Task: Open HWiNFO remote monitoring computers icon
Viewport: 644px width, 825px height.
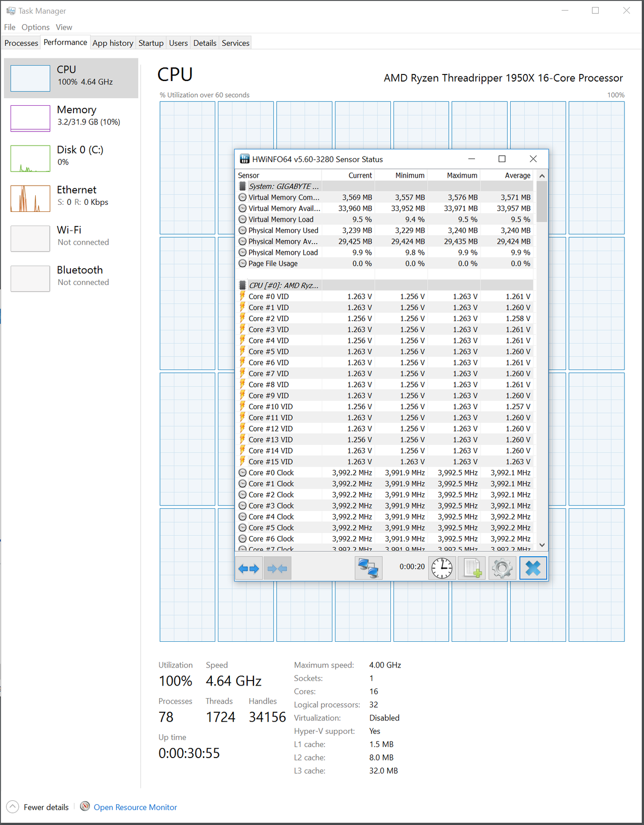Action: pyautogui.click(x=368, y=568)
